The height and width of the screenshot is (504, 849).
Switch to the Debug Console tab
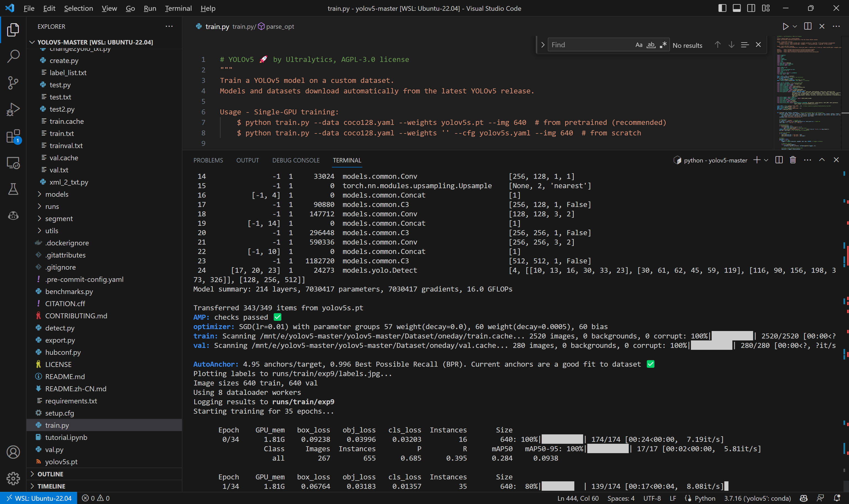tap(296, 160)
